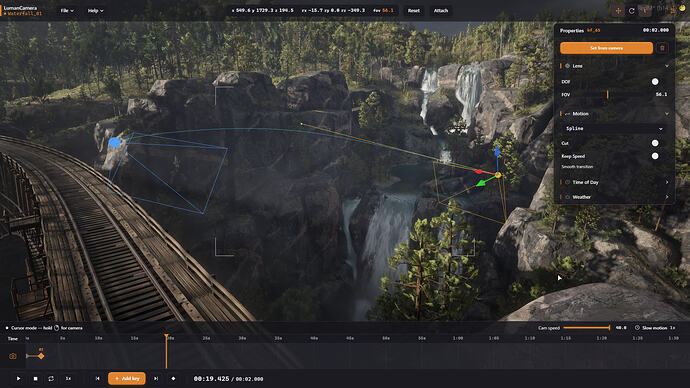The height and width of the screenshot is (388, 690).
Task: Click the gizmo green axis arrow
Action: pos(481,183)
